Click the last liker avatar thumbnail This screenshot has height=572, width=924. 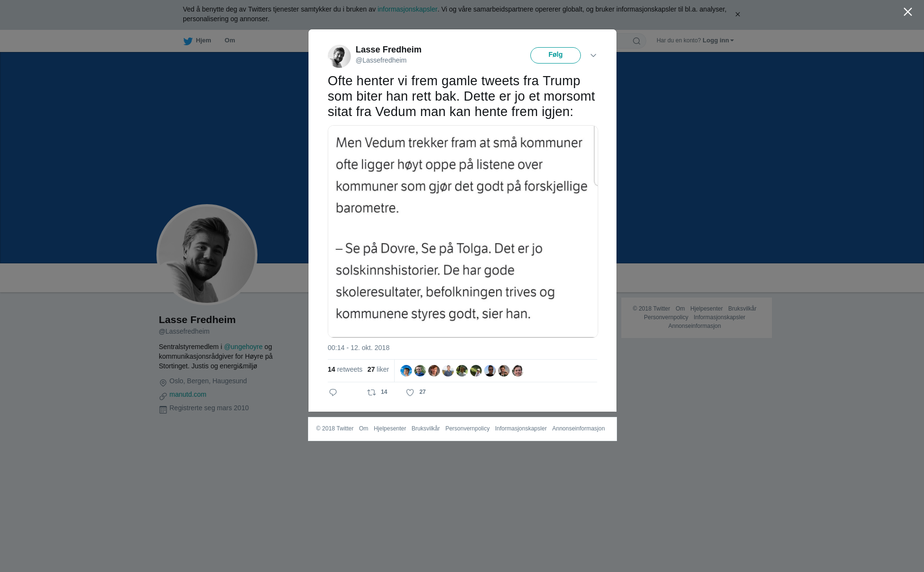click(x=518, y=371)
